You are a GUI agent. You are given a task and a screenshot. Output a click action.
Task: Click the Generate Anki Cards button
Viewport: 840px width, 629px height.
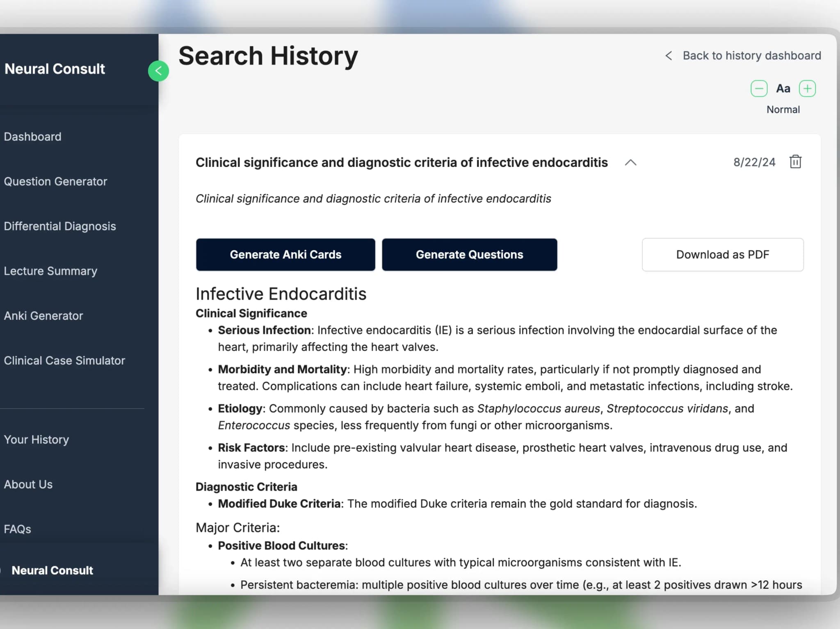point(285,254)
